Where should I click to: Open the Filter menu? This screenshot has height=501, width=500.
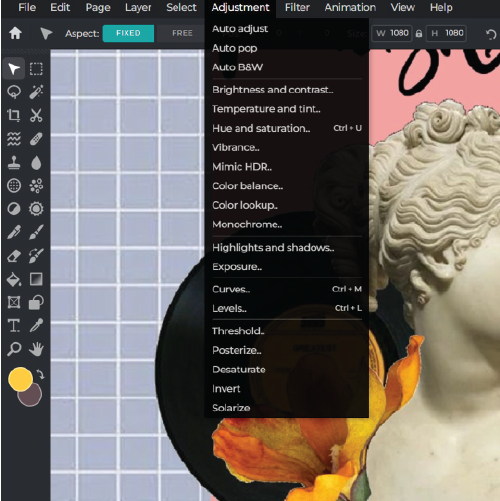coord(297,7)
